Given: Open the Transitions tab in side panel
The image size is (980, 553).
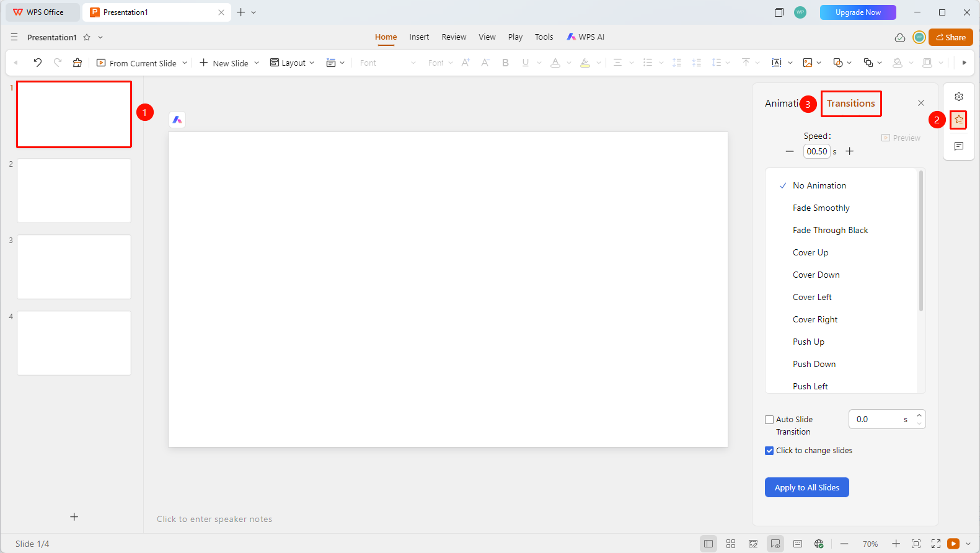Looking at the screenshot, I should [851, 104].
